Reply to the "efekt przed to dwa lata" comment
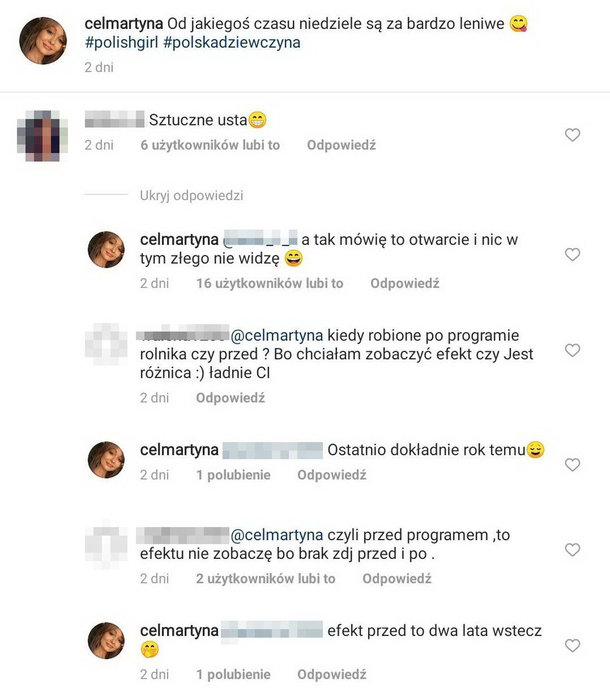Viewport: 610px width, 700px height. [332, 674]
